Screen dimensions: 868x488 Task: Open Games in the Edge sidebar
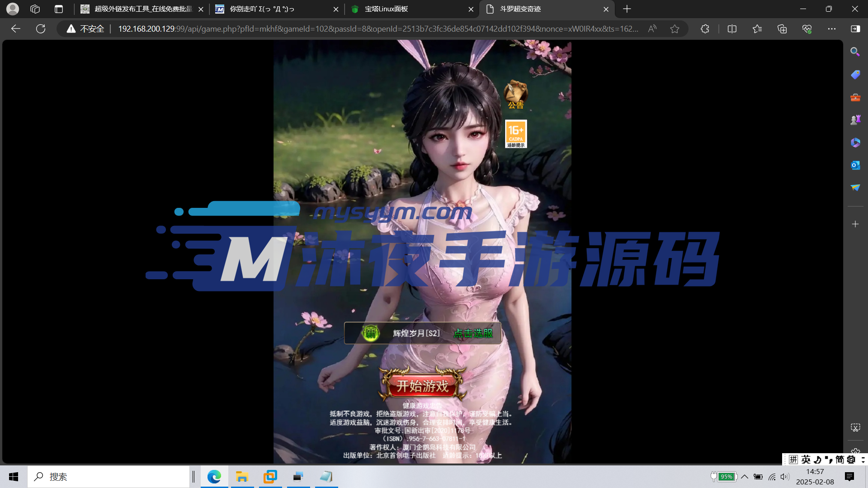tap(855, 119)
